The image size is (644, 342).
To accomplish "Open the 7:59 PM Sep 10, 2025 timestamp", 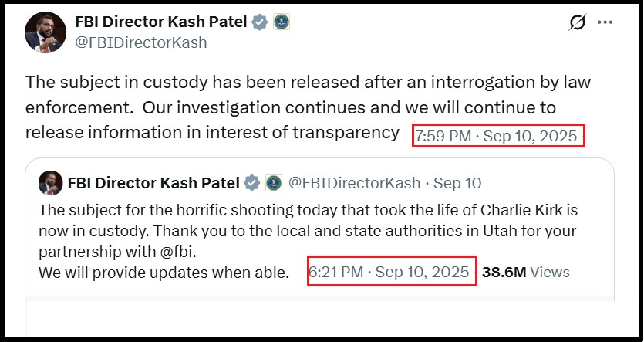I will coord(497,136).
